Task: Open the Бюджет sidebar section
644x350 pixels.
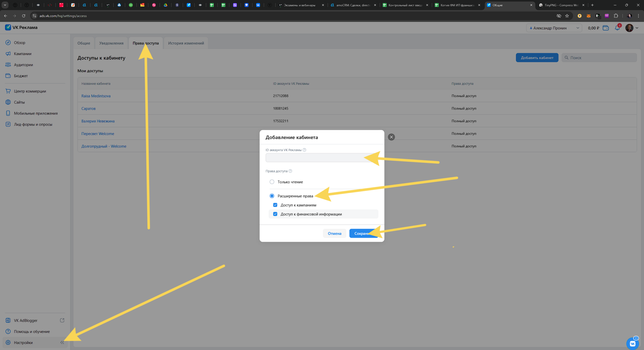Action: 21,76
